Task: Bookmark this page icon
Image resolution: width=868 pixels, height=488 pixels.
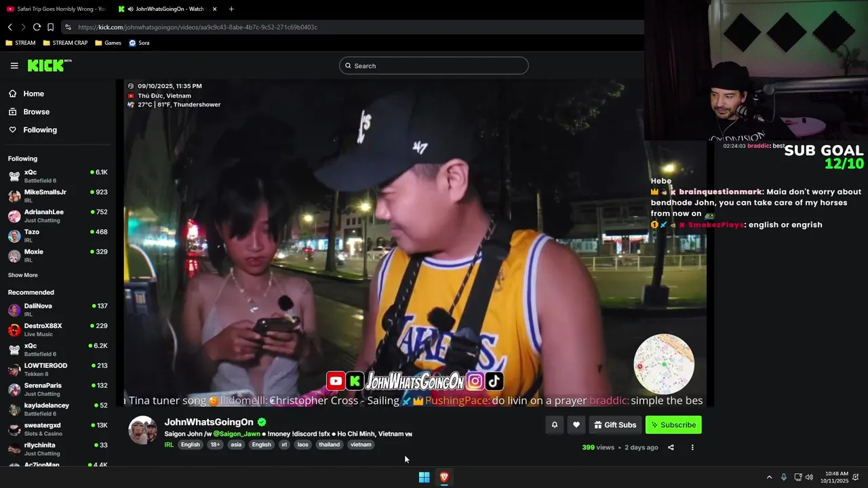Action: coord(50,27)
